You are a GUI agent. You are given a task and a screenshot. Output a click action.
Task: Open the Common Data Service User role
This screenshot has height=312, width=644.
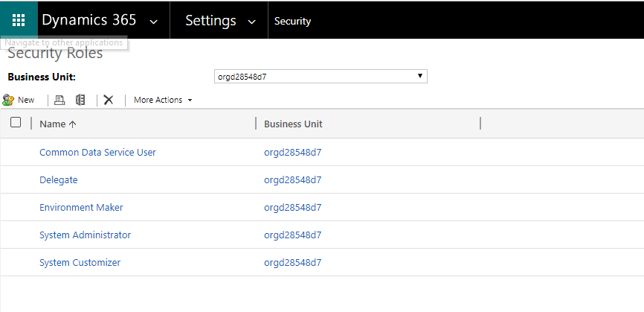[x=97, y=152]
